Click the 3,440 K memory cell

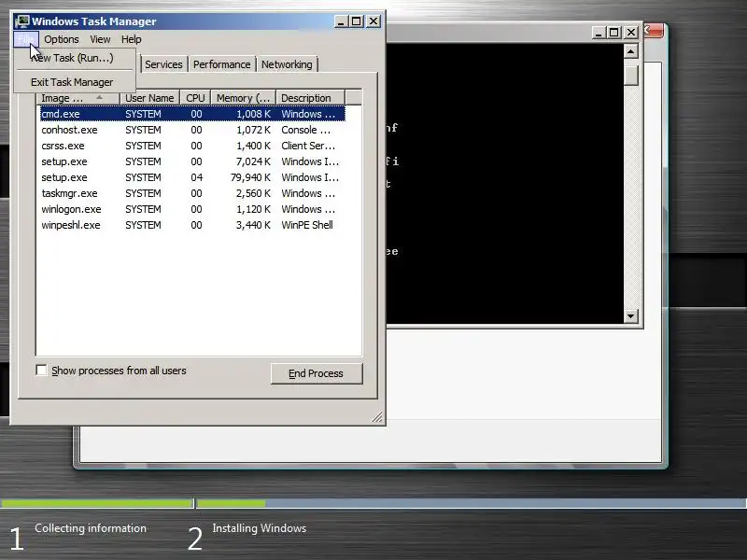point(253,225)
